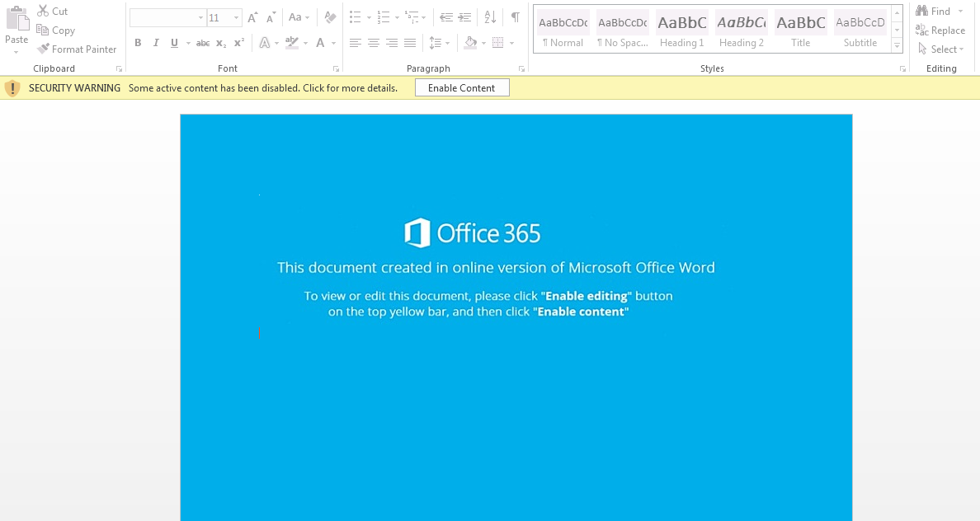Toggle bold formatting

pos(138,43)
